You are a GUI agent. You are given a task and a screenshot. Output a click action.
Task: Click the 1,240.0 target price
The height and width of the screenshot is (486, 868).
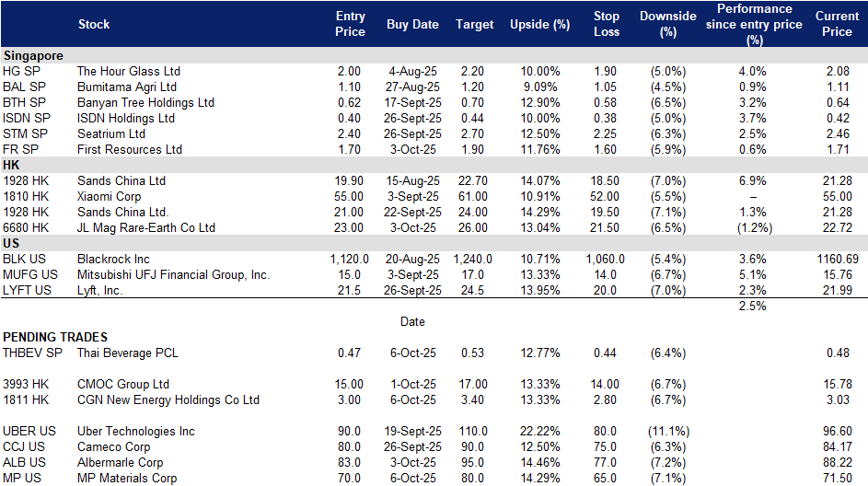click(473, 259)
